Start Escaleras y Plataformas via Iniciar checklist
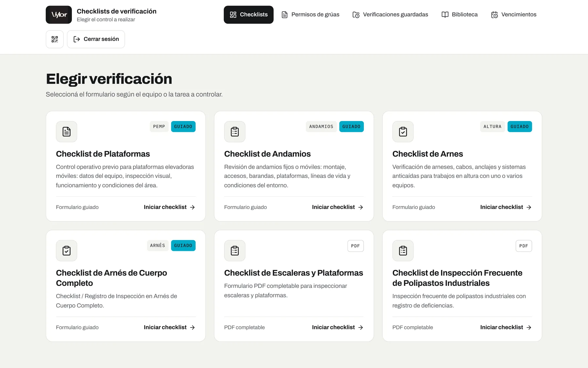The height and width of the screenshot is (368, 588). (x=338, y=327)
